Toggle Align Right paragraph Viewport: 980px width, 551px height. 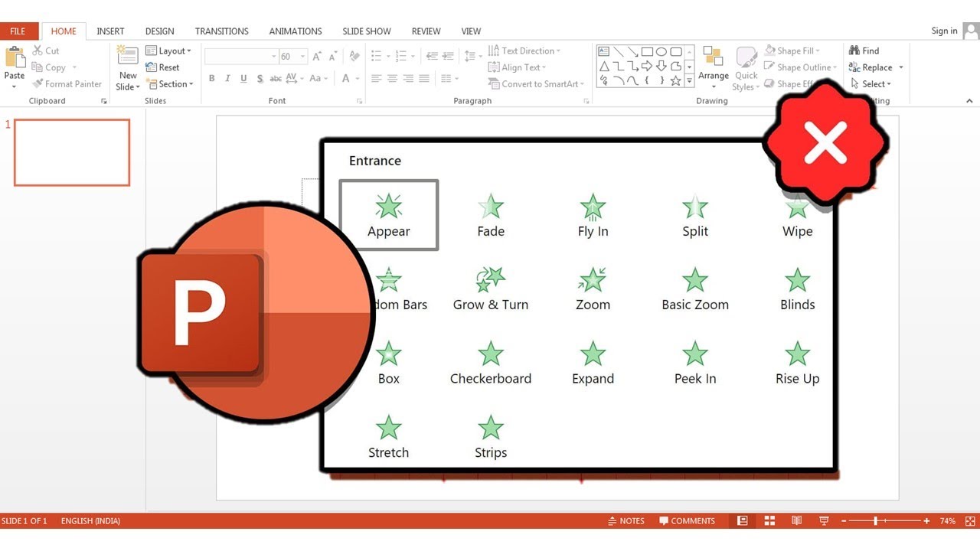coord(408,78)
